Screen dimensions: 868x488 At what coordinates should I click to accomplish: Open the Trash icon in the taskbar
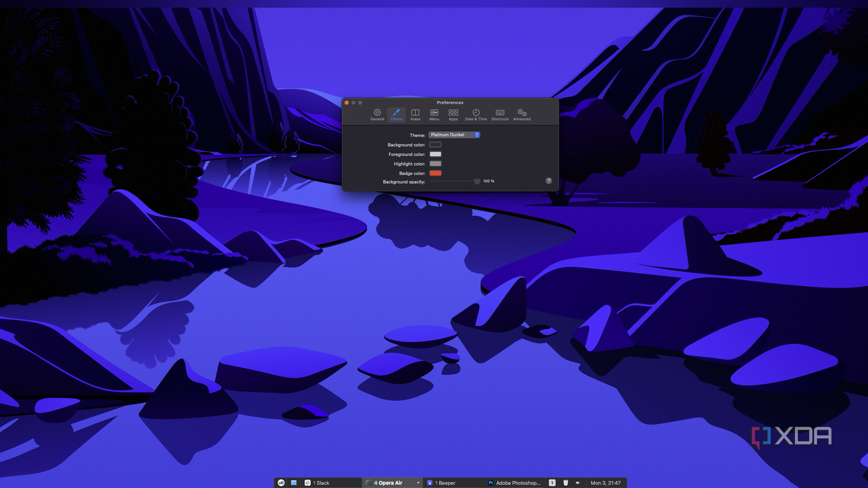[x=566, y=483]
